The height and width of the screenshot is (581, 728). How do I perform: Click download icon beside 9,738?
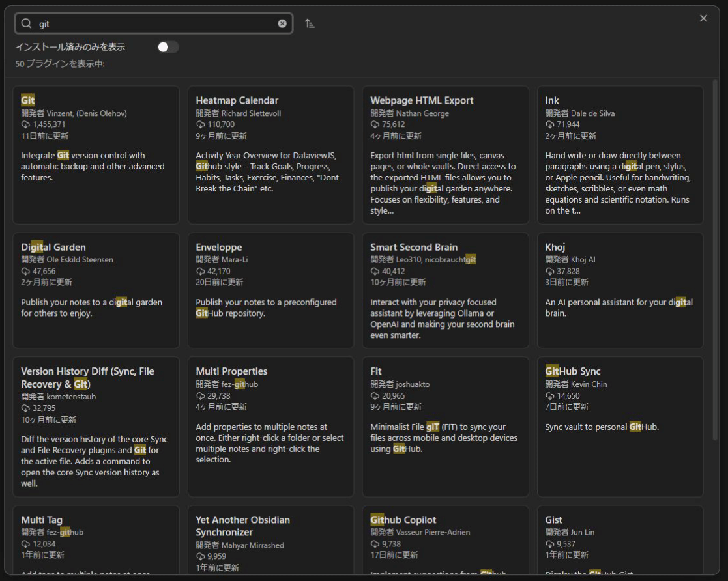pyautogui.click(x=375, y=544)
